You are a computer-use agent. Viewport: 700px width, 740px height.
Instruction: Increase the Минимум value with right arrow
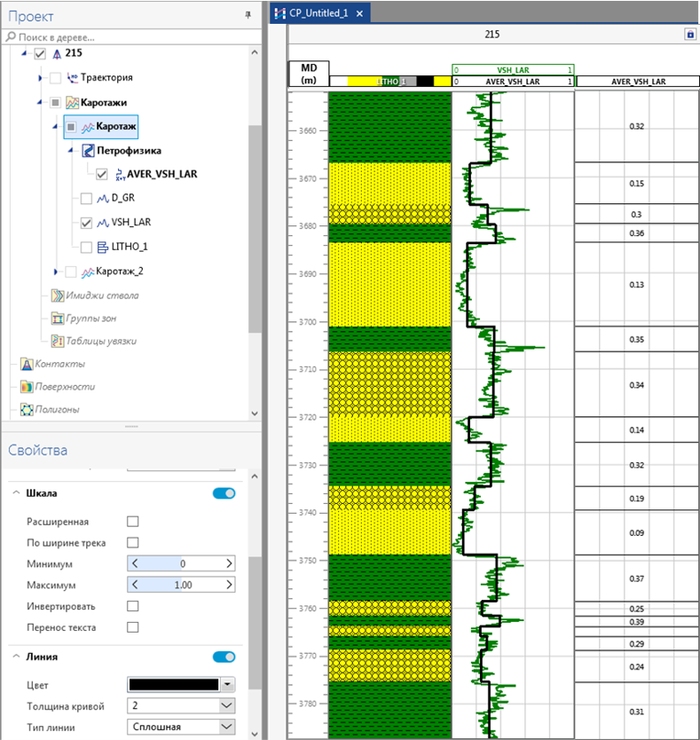(x=229, y=563)
